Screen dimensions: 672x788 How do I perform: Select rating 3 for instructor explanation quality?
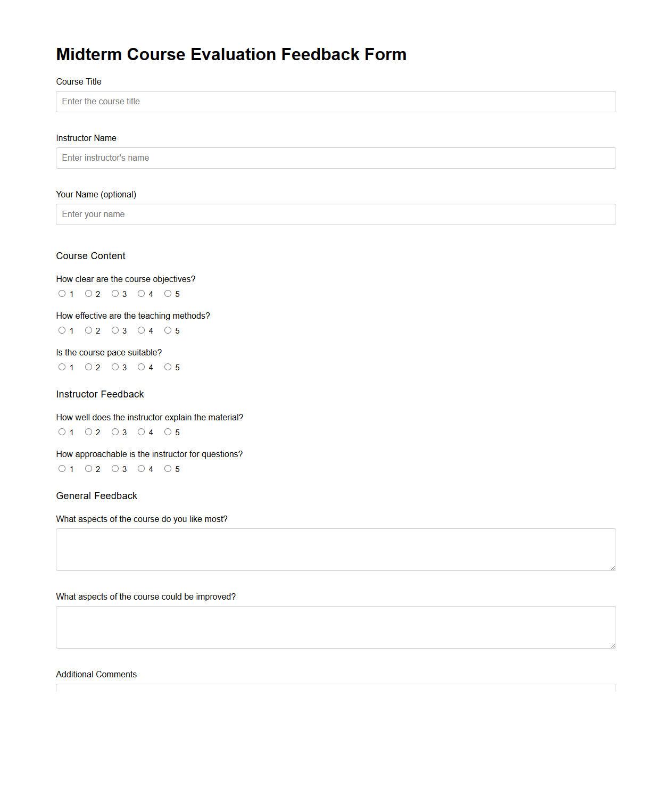(x=115, y=432)
